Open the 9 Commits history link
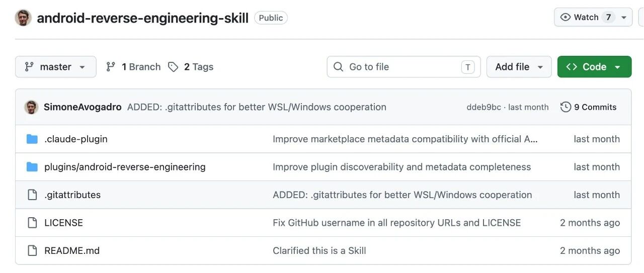This screenshot has height=273, width=644. 595,107
